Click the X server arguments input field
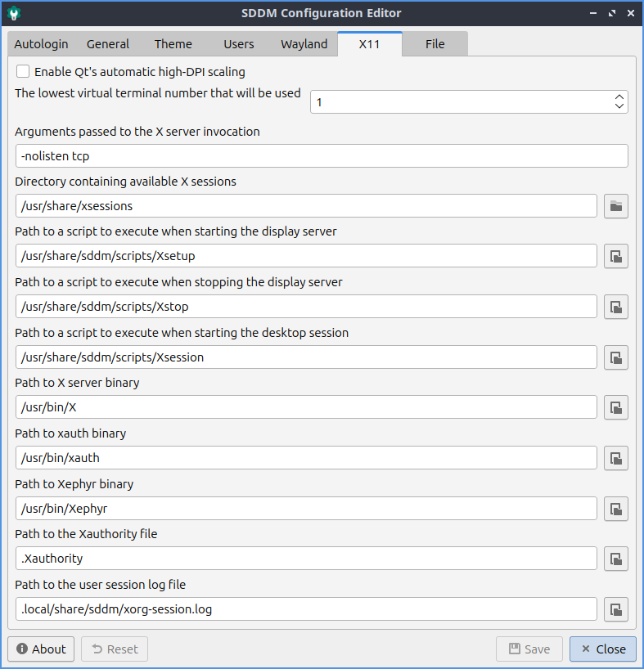This screenshot has width=644, height=669. 321,156
